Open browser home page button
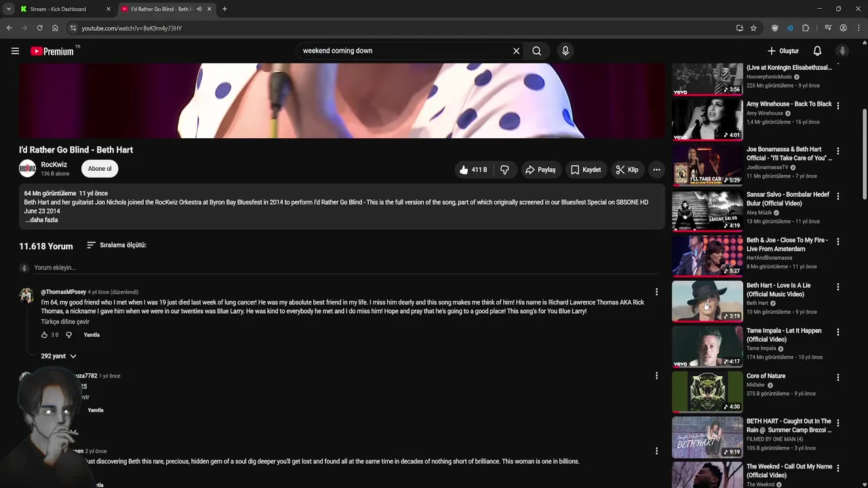868x488 pixels. tap(55, 28)
